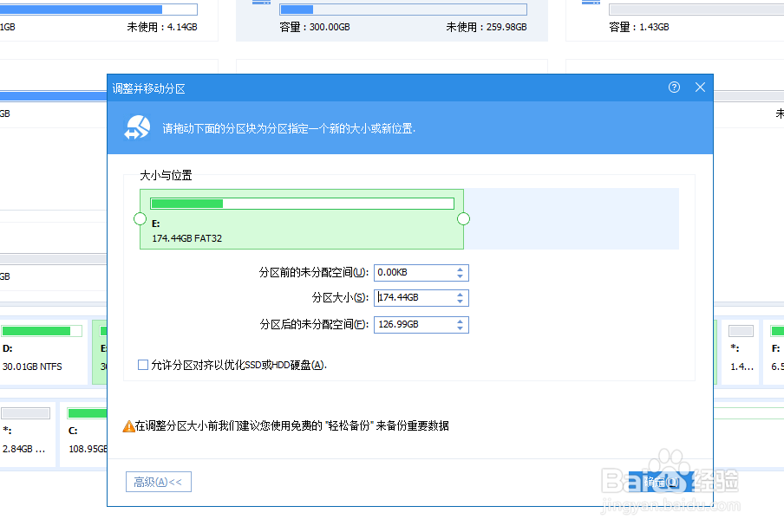
Task: Click the 高级(A) button
Action: click(x=158, y=481)
